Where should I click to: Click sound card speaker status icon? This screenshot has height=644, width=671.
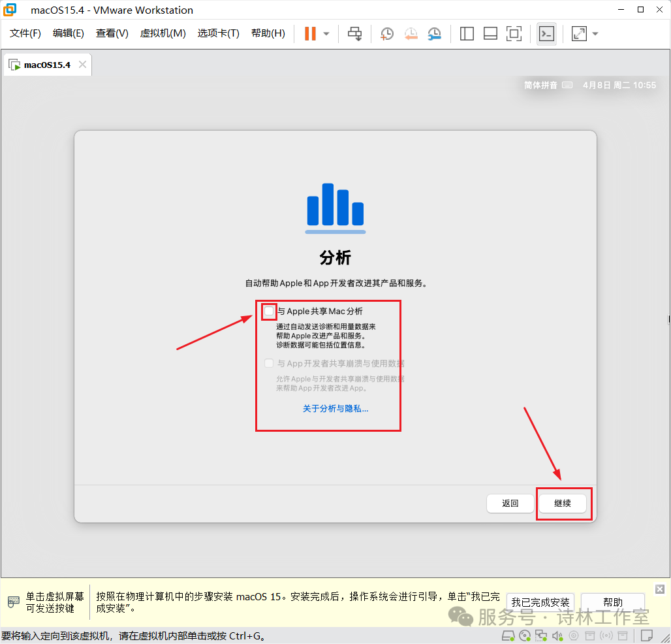pos(557,636)
